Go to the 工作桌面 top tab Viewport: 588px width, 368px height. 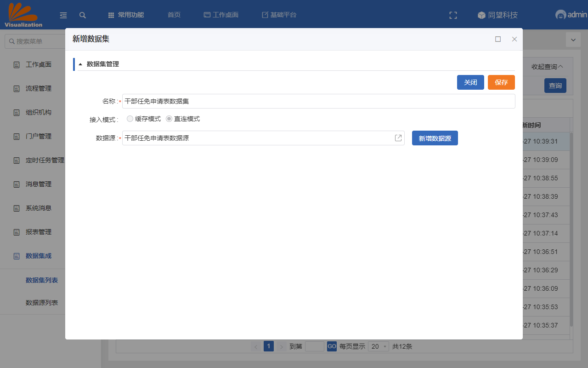[x=221, y=15]
